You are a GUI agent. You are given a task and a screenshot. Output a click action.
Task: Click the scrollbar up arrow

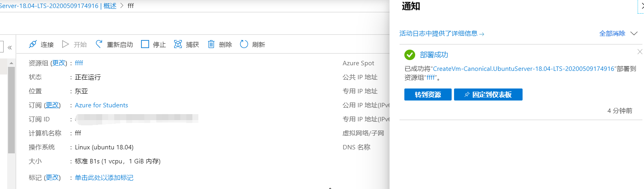(x=11, y=63)
